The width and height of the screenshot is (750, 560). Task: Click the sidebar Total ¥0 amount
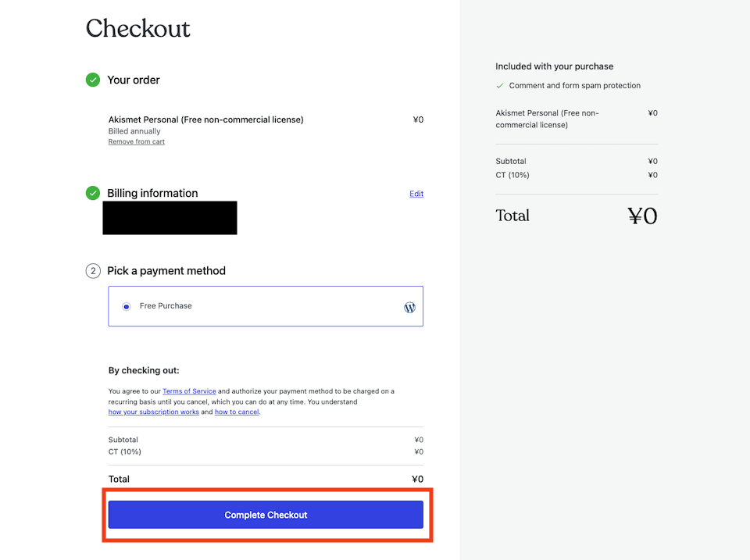[x=642, y=216]
